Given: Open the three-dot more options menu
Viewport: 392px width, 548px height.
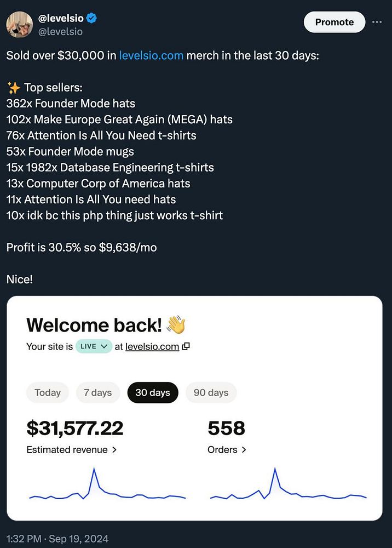Looking at the screenshot, I should pos(377,22).
